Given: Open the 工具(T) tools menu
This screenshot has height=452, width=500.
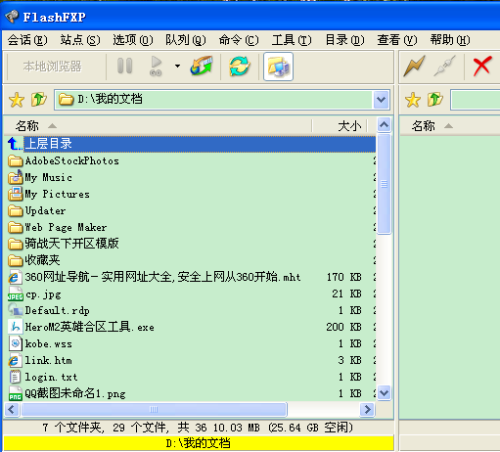Looking at the screenshot, I should click(x=291, y=40).
